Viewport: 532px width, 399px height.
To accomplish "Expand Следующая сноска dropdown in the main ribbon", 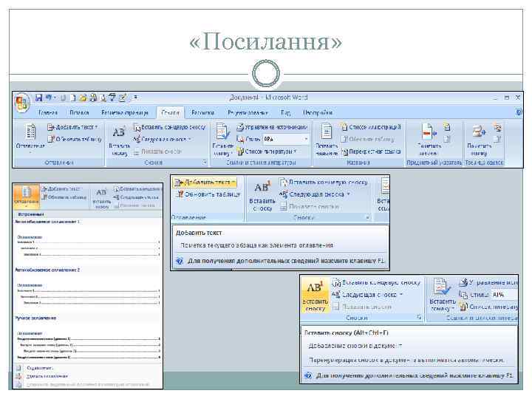I will tap(162, 139).
